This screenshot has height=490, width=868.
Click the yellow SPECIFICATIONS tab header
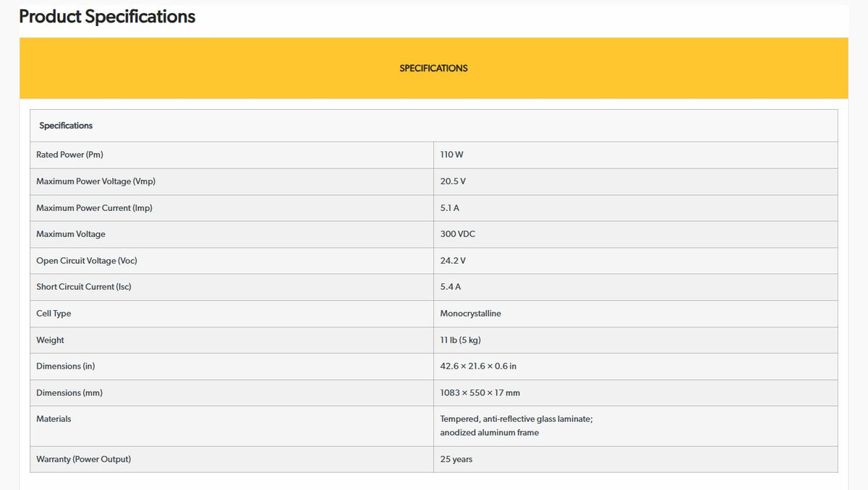(x=433, y=68)
